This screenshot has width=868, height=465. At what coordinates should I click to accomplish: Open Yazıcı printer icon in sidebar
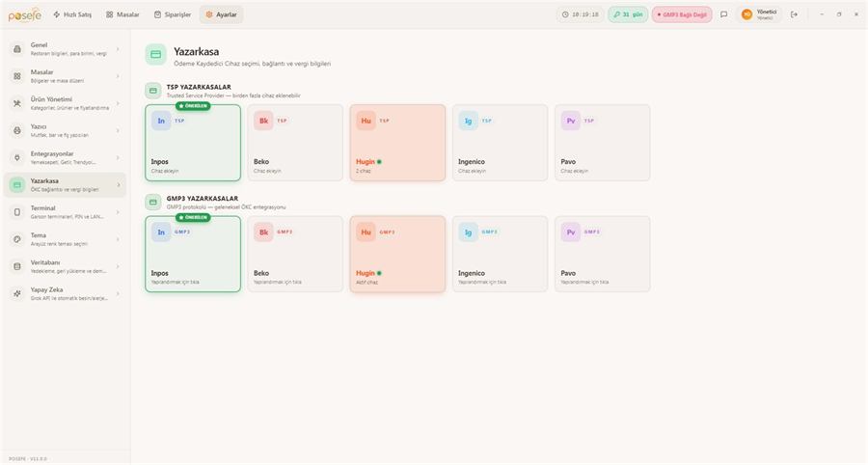[x=17, y=130]
